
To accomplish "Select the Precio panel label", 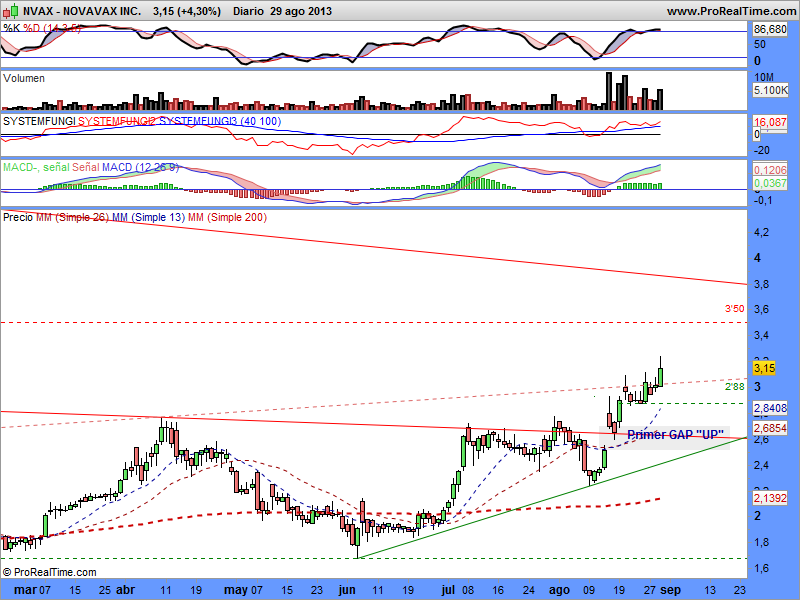I will tap(18, 217).
